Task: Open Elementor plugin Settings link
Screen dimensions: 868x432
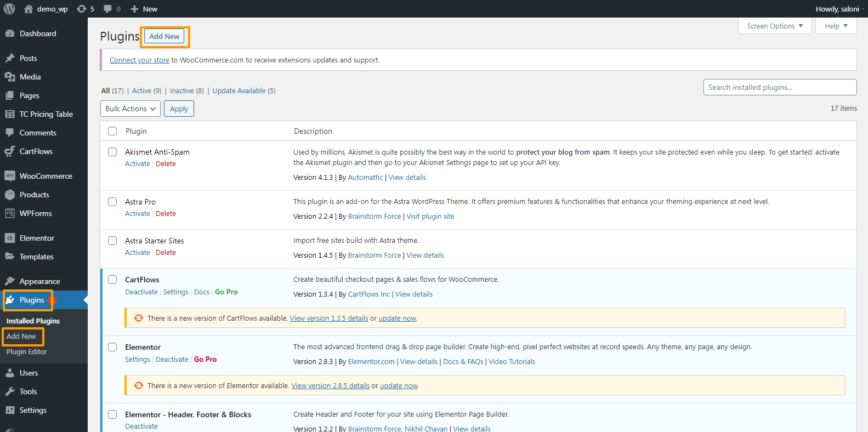Action: pyautogui.click(x=138, y=360)
